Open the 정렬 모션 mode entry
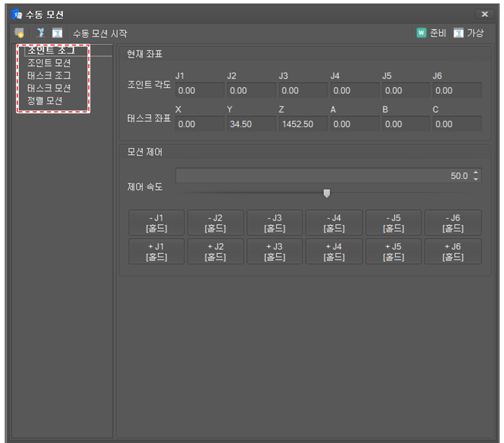Screen dimensions: 504x443 pos(45,101)
